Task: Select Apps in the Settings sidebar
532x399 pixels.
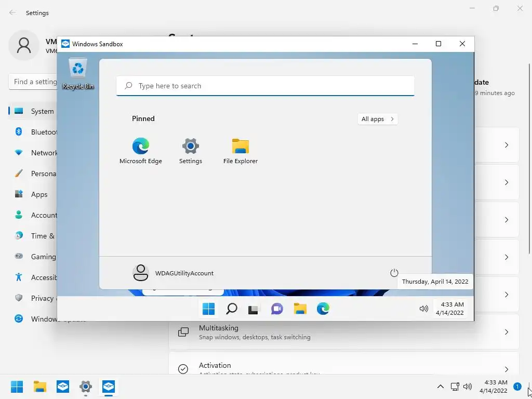Action: coord(33,194)
